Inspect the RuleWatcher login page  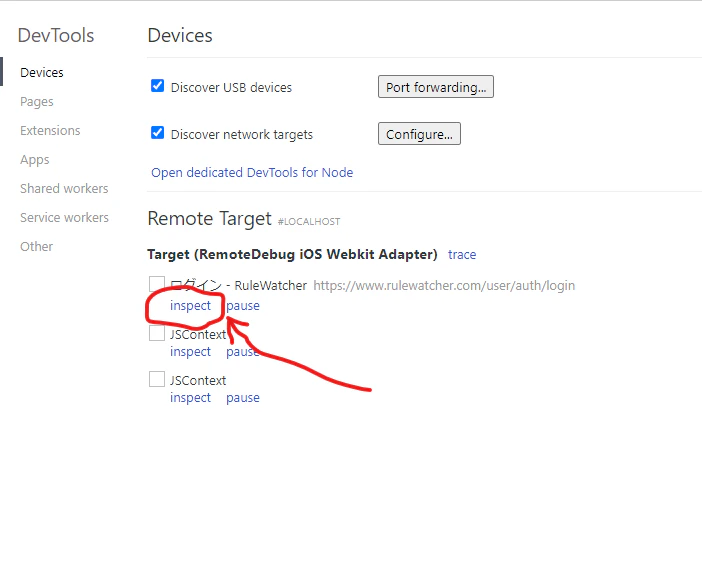point(190,305)
